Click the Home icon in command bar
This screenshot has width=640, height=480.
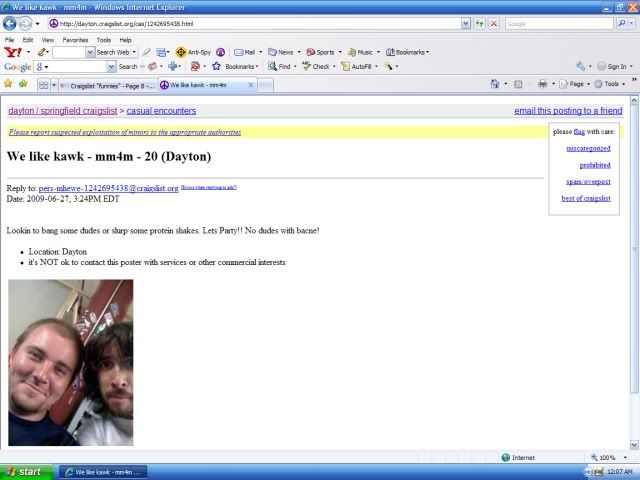pyautogui.click(x=494, y=84)
